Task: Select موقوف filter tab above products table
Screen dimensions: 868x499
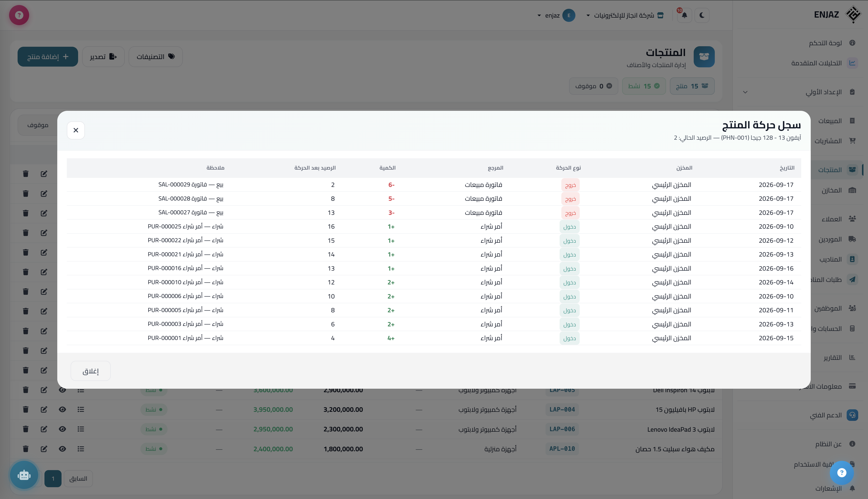Action: (38, 125)
